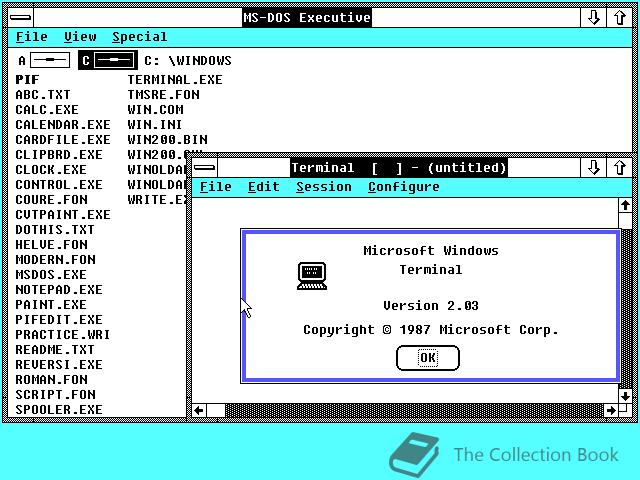640x480 pixels.
Task: Select the PIF directory entry
Action: click(27, 80)
